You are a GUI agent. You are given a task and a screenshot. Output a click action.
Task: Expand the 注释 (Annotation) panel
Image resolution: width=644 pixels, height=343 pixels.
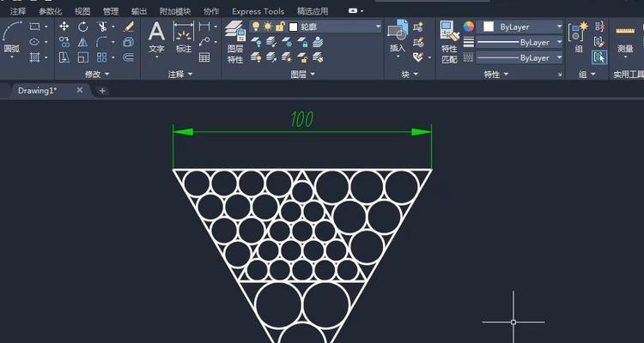(x=180, y=75)
